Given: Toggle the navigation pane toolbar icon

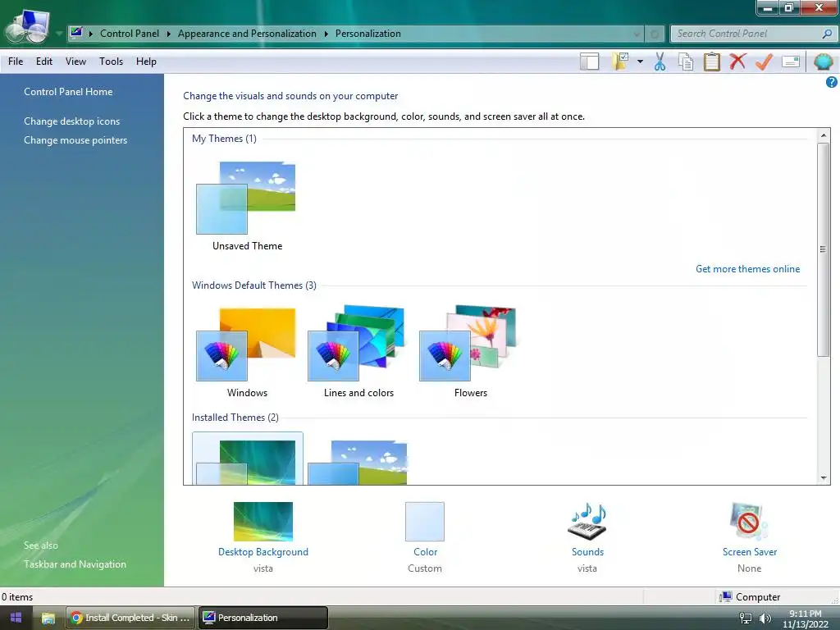Looking at the screenshot, I should [x=589, y=62].
